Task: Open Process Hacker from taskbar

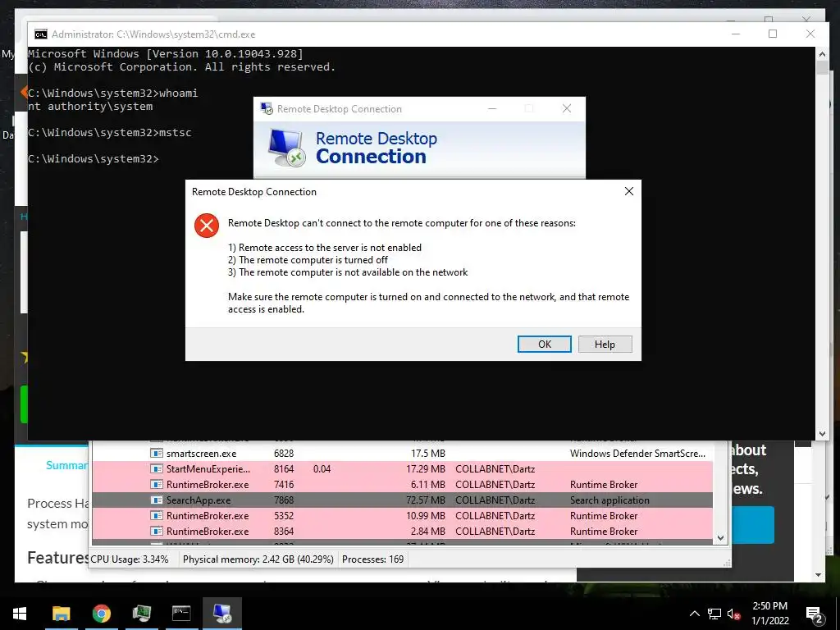Action: (141, 614)
